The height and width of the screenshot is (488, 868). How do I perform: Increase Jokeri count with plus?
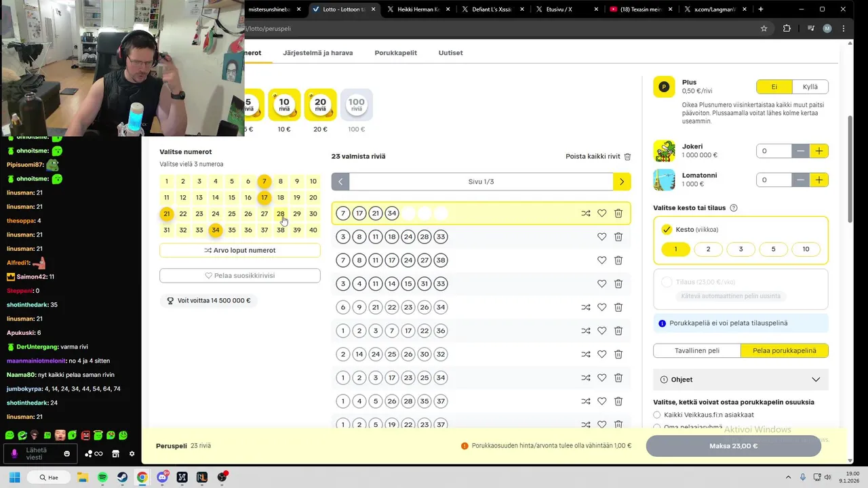point(819,151)
